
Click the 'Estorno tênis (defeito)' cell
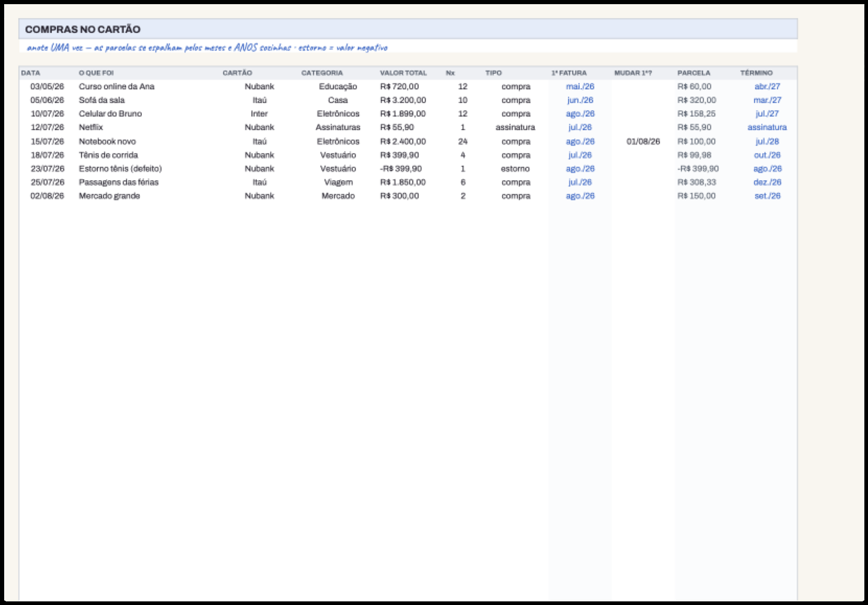pos(120,168)
